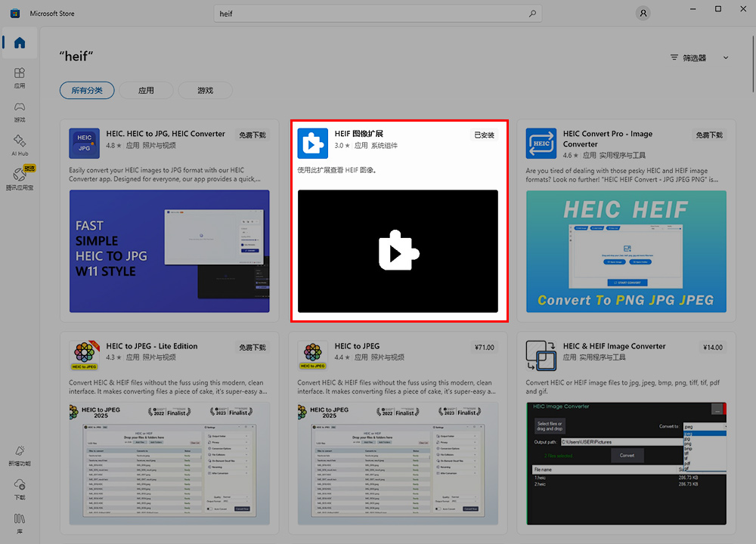
Task: Click 'Convert HEIC or HEIF image files' description
Action: (622, 387)
